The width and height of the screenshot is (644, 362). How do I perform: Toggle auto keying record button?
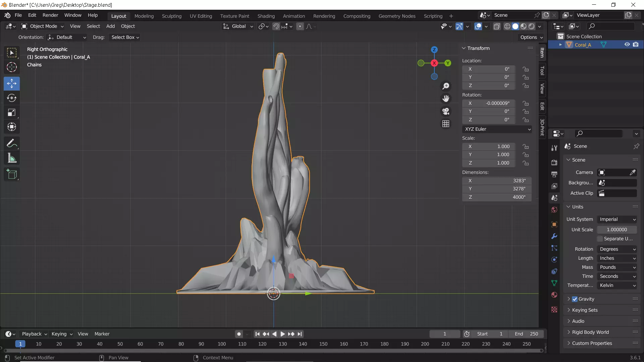(x=239, y=334)
